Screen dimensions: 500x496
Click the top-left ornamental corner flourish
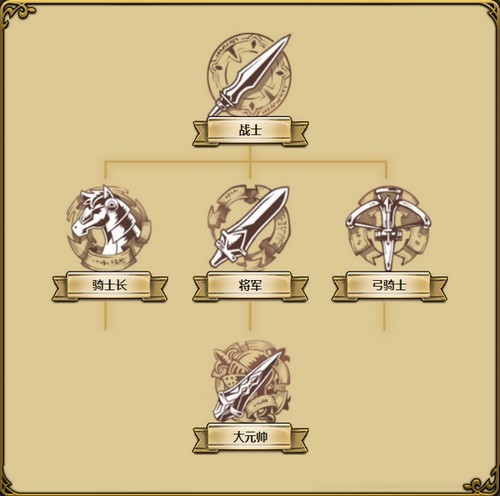click(x=17, y=13)
